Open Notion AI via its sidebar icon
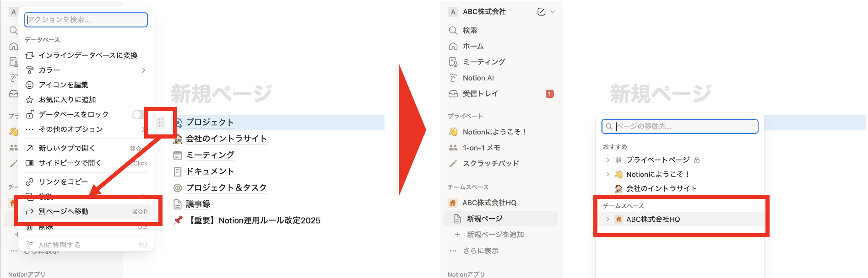Screen dimensions: 868x278 (x=453, y=78)
